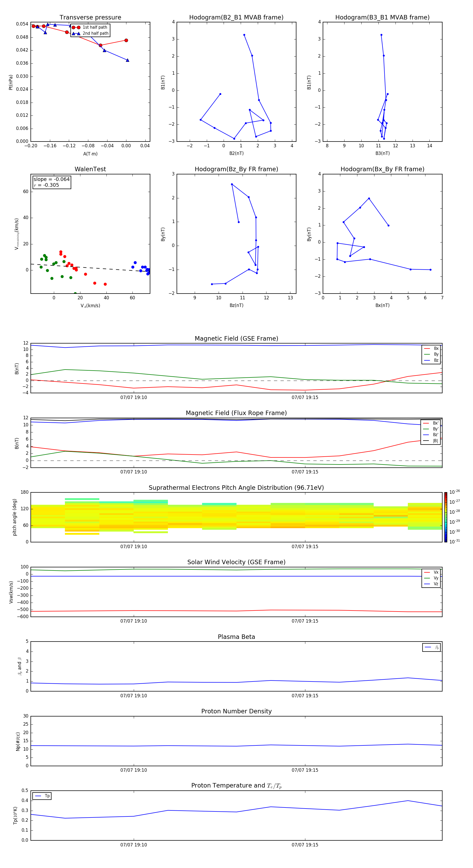
Task: Click '07/07 19:10' tick under Plasma Beta panel
Action: click(134, 696)
